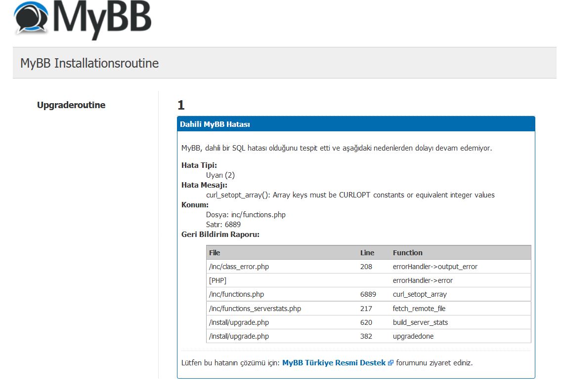Click the Dahili MyBB Hatası panel header

356,124
